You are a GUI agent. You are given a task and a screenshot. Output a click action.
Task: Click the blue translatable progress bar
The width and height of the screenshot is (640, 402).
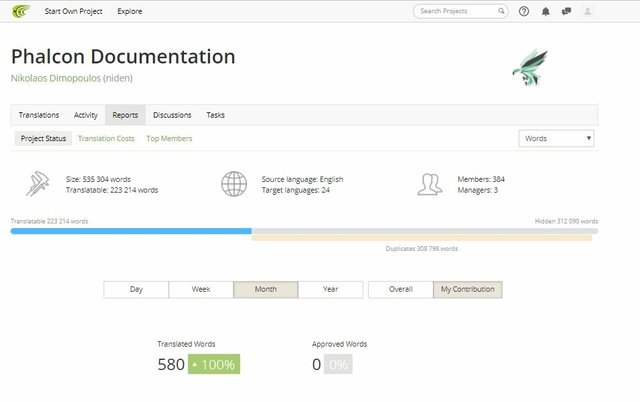[131, 231]
